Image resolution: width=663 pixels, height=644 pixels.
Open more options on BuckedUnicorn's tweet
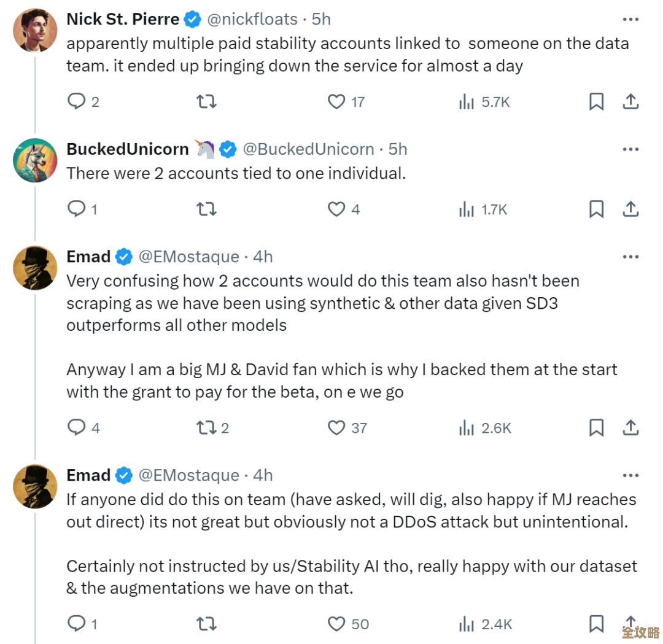click(630, 149)
